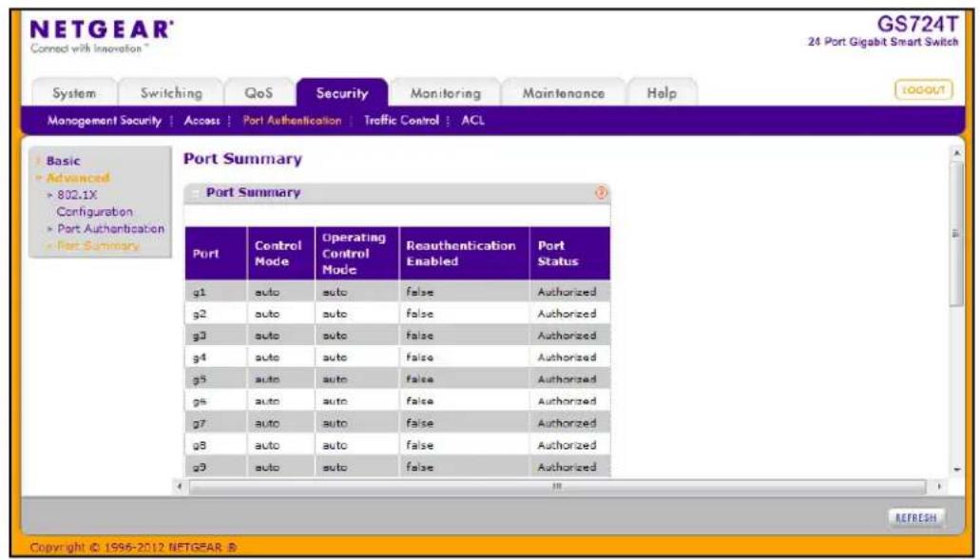Open the ACL submenu
980x560 pixels.
tap(473, 121)
